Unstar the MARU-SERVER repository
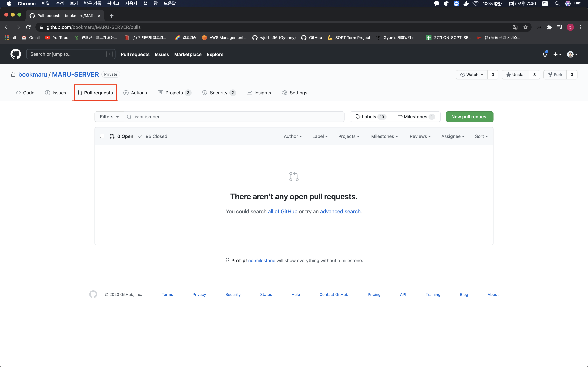 pyautogui.click(x=516, y=75)
